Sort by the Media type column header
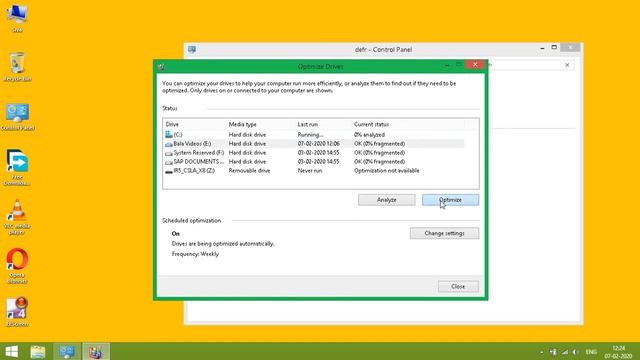Image resolution: width=640 pixels, height=360 pixels. [260, 124]
